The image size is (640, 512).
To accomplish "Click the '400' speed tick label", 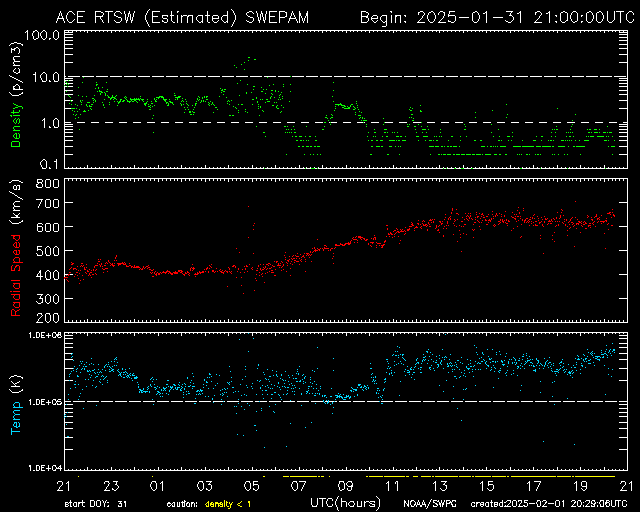I will (48, 275).
